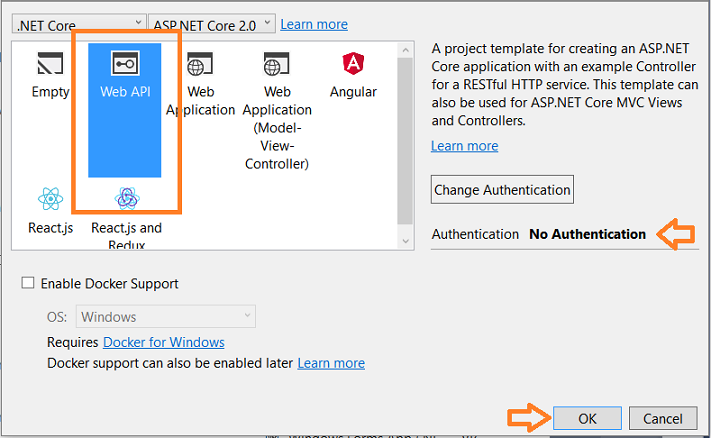Open Learn more link beside version dropdown
The height and width of the screenshot is (438, 711).
314,24
